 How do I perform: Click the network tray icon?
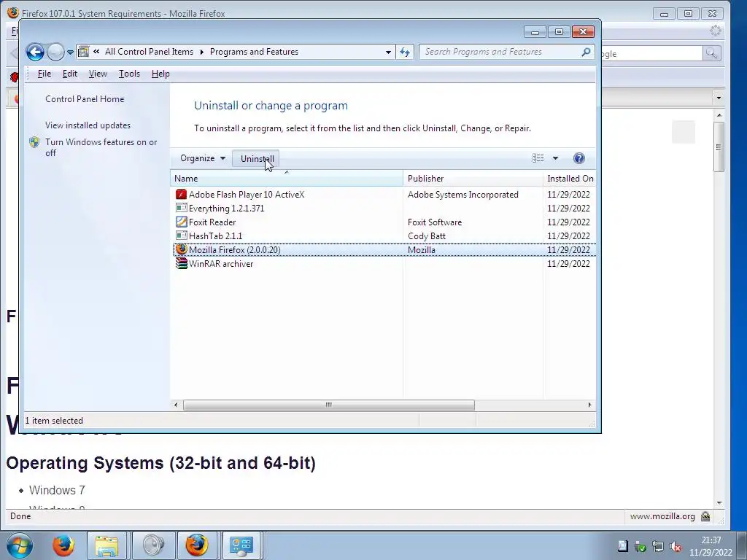point(658,546)
